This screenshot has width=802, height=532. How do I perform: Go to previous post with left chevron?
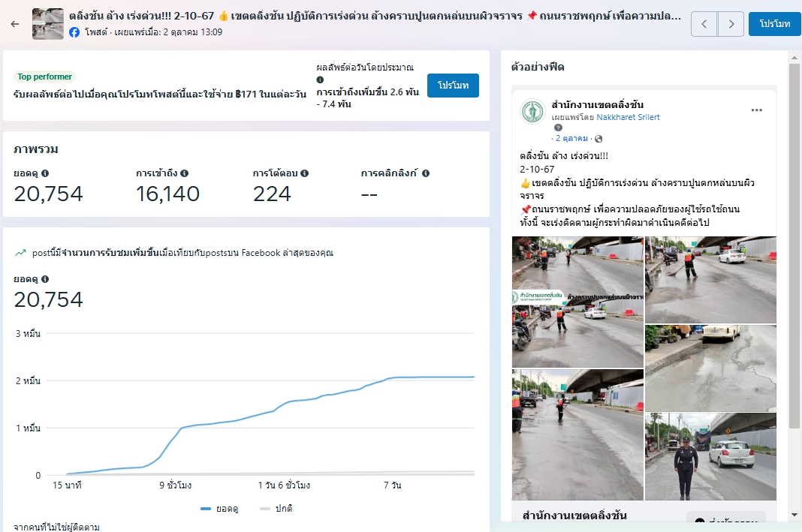pos(704,24)
